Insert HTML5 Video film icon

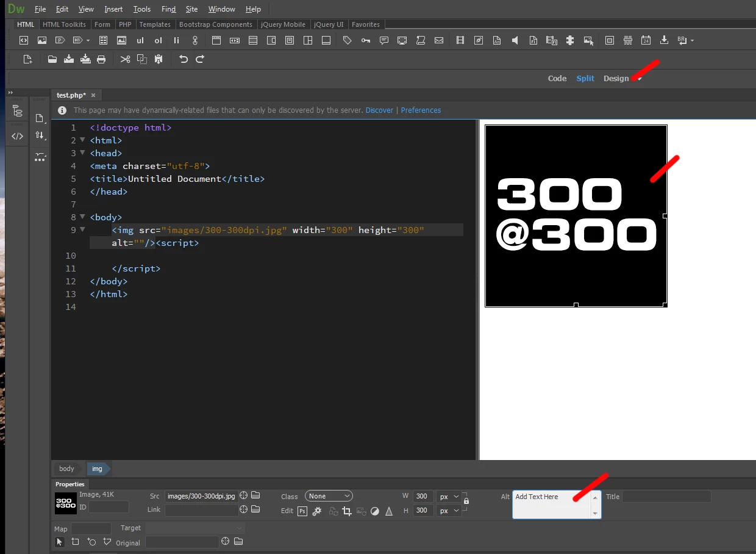tap(460, 40)
